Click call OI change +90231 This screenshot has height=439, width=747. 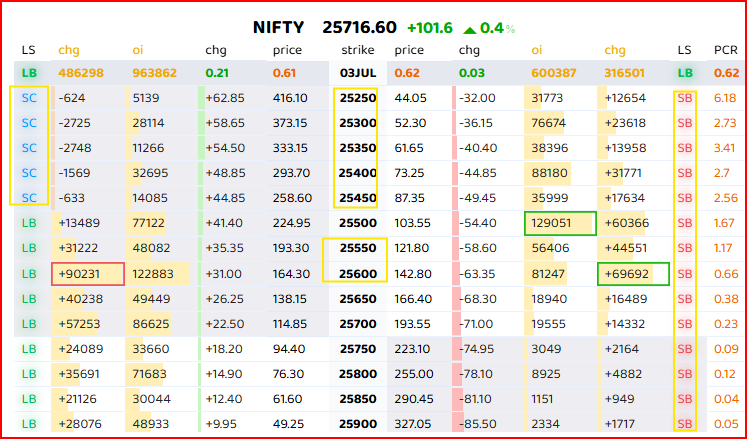coord(81,274)
